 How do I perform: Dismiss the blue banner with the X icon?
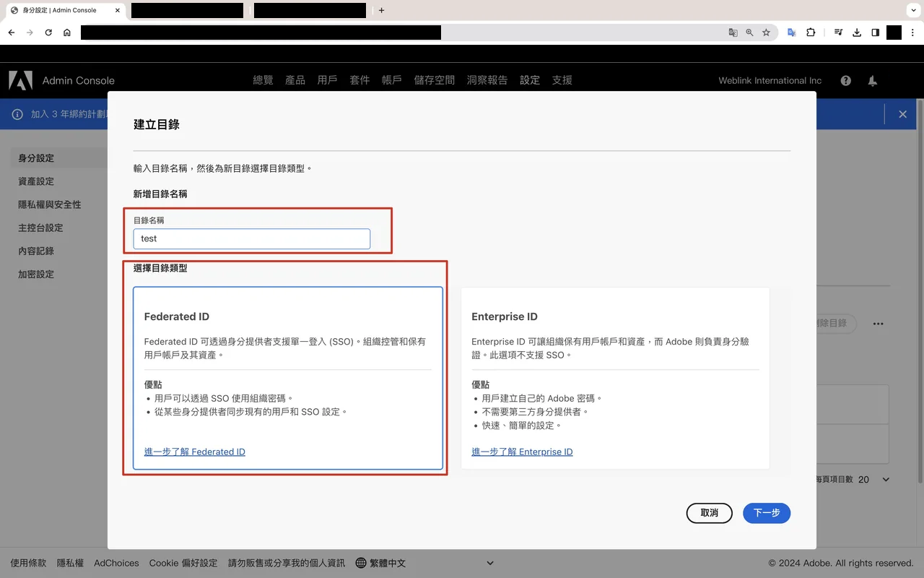[x=902, y=114]
